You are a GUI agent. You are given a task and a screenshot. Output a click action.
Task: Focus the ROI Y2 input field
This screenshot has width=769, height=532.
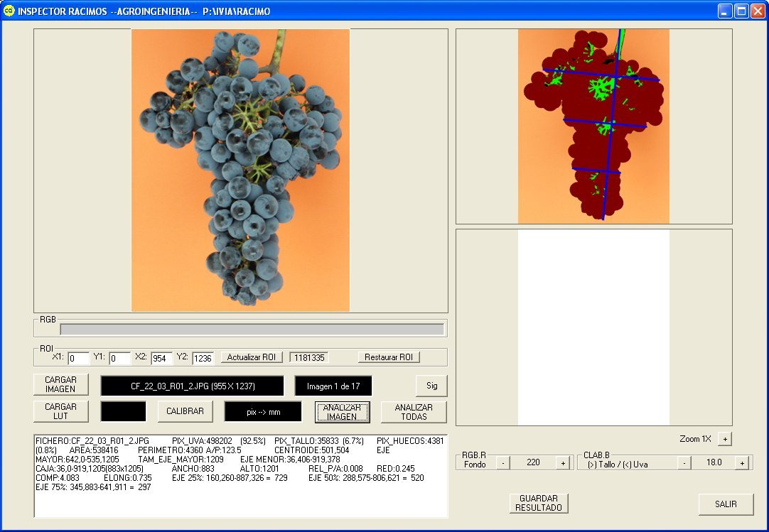coord(203,358)
